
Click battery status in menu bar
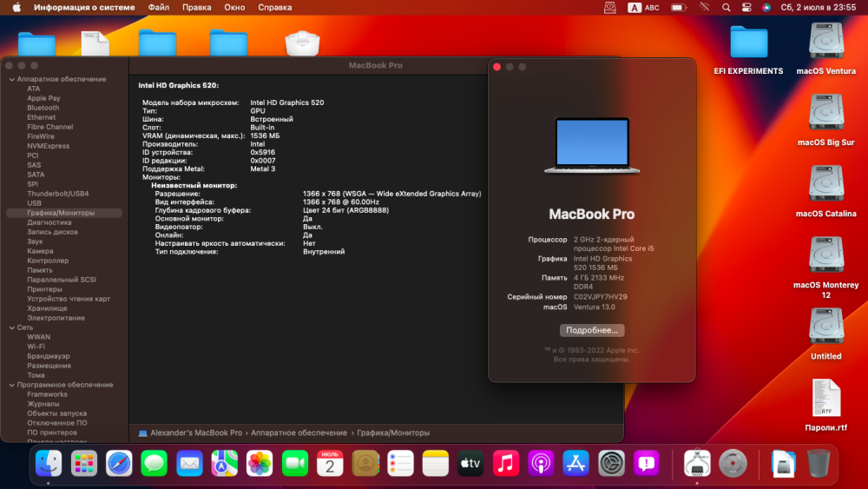(679, 8)
